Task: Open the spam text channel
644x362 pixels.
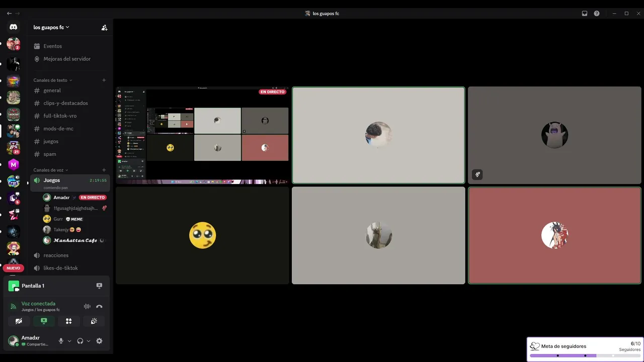Action: pyautogui.click(x=70, y=154)
